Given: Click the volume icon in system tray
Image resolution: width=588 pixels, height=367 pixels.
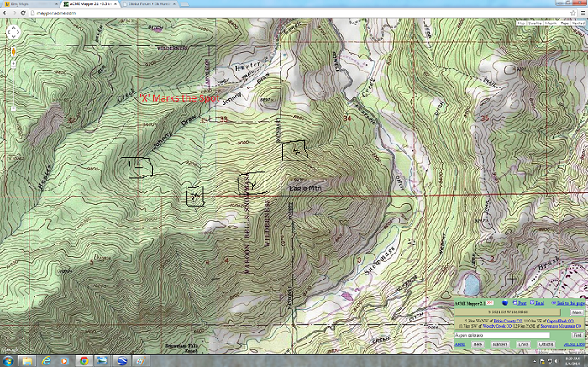Looking at the screenshot, I should pyautogui.click(x=556, y=361).
